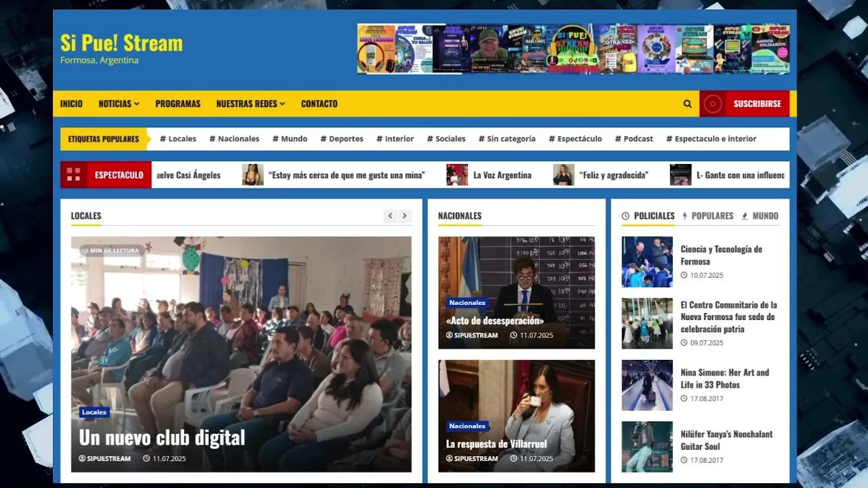Switch to the Mundo tab
This screenshot has height=488, width=868.
[760, 216]
